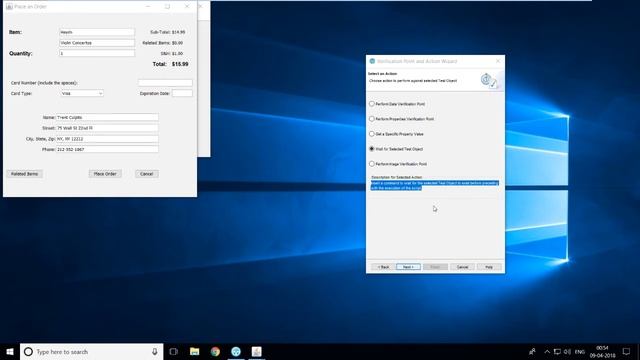640x360 pixels.
Task: Click the Name field containing Trent Culpito
Action: pyautogui.click(x=107, y=117)
